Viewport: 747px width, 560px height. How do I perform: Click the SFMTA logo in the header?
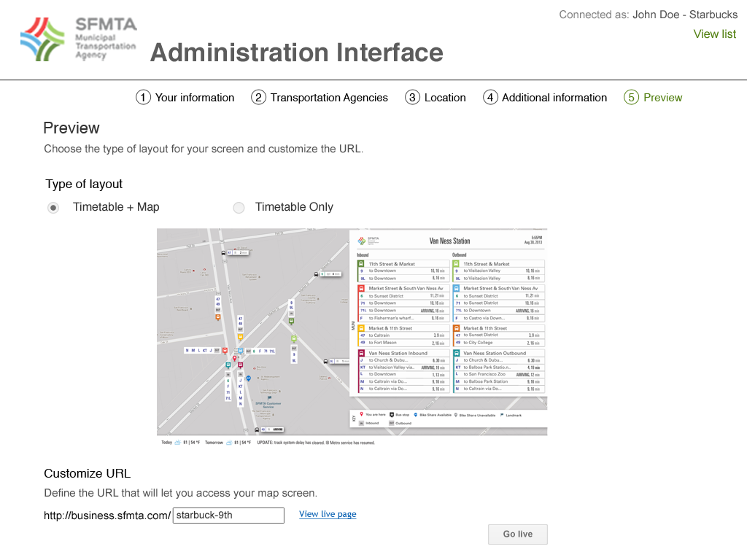pos(78,39)
